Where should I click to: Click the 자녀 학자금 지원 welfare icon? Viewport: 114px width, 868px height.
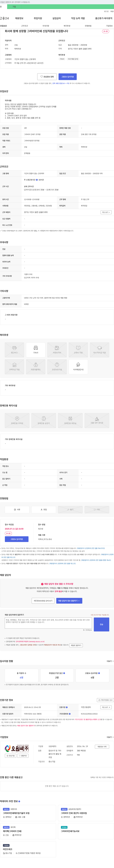coord(100,350)
